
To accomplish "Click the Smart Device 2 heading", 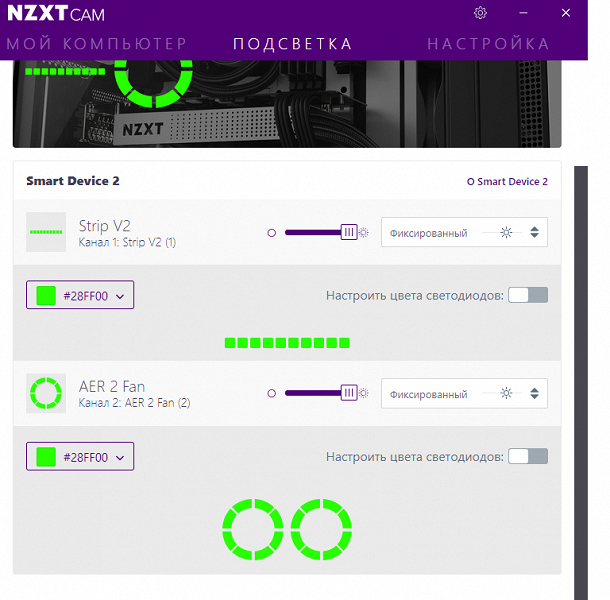I will [73, 181].
